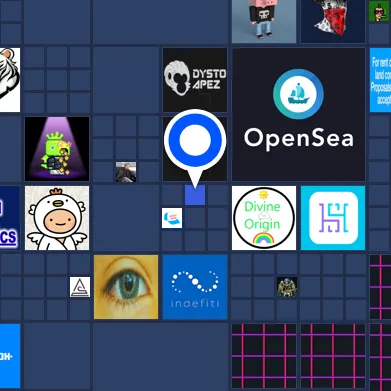Screen dimensions: 391x391
Task: Select the small triangle logo parcel
Action: tap(80, 287)
